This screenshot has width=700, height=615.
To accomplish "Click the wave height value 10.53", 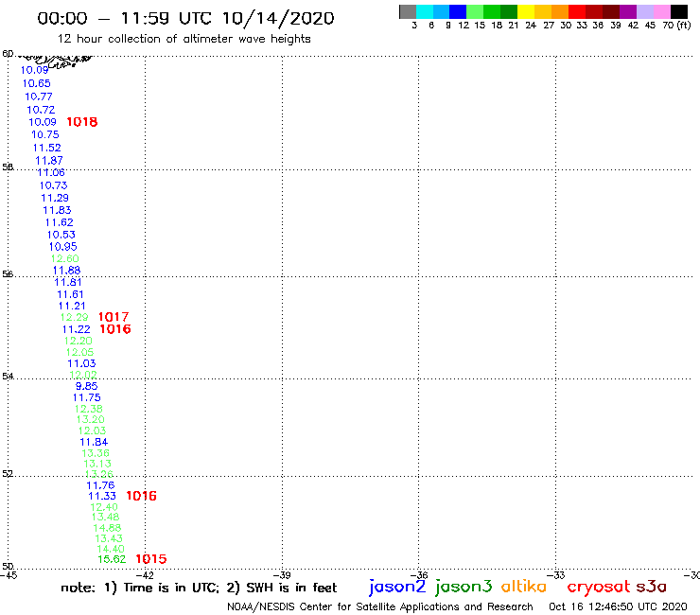I will pos(61,235).
